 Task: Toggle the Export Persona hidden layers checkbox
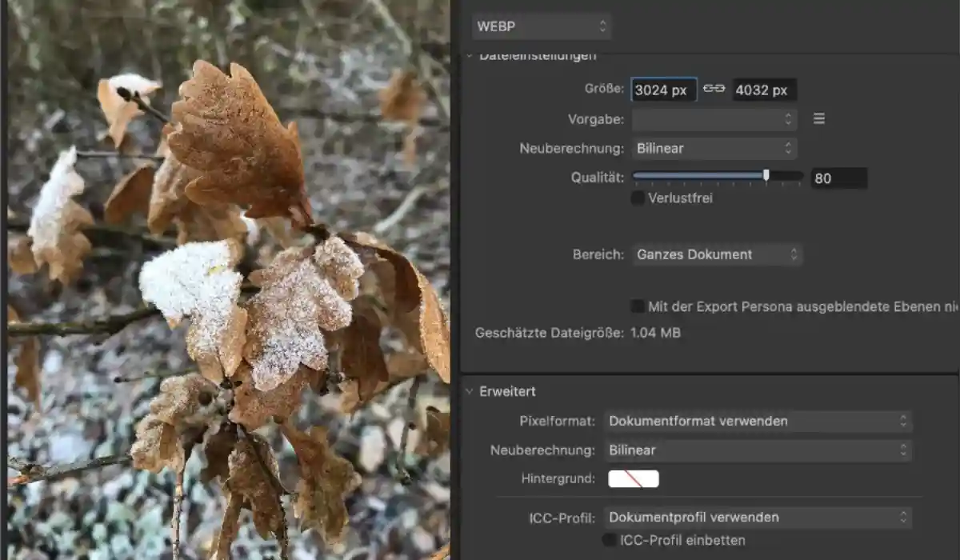tap(638, 306)
